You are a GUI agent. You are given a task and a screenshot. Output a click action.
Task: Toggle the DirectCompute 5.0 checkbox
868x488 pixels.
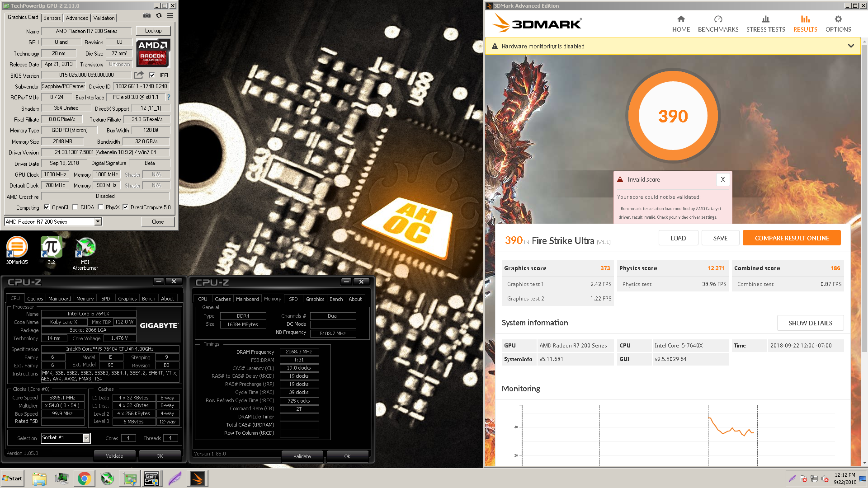click(125, 207)
